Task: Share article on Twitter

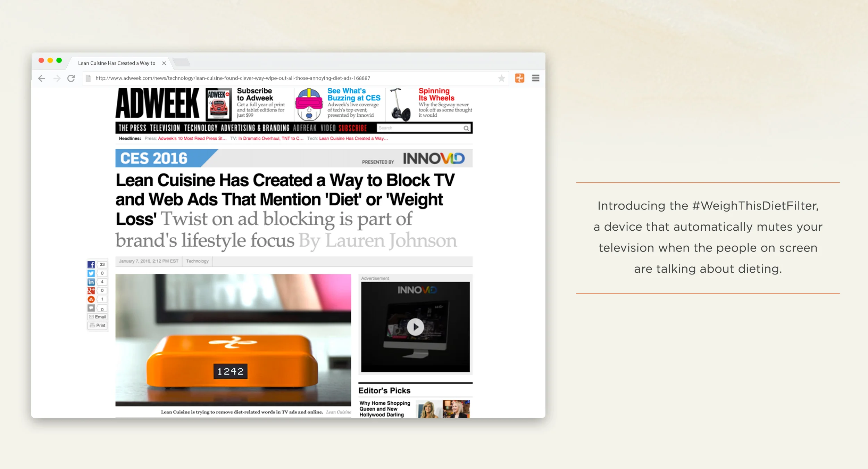Action: click(x=91, y=273)
